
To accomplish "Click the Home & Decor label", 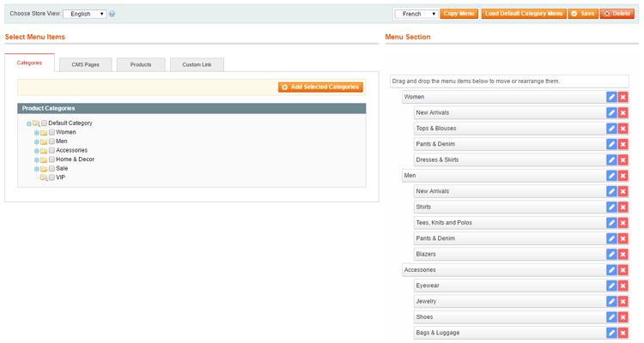I will point(76,159).
